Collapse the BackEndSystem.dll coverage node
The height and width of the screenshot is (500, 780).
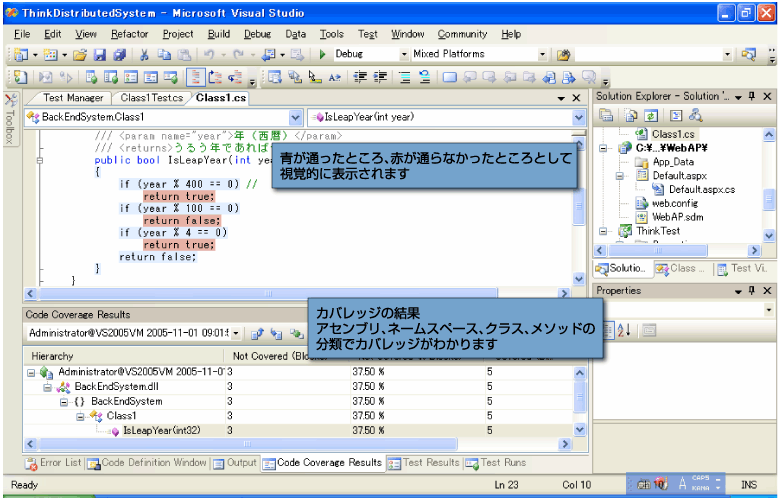click(x=48, y=387)
